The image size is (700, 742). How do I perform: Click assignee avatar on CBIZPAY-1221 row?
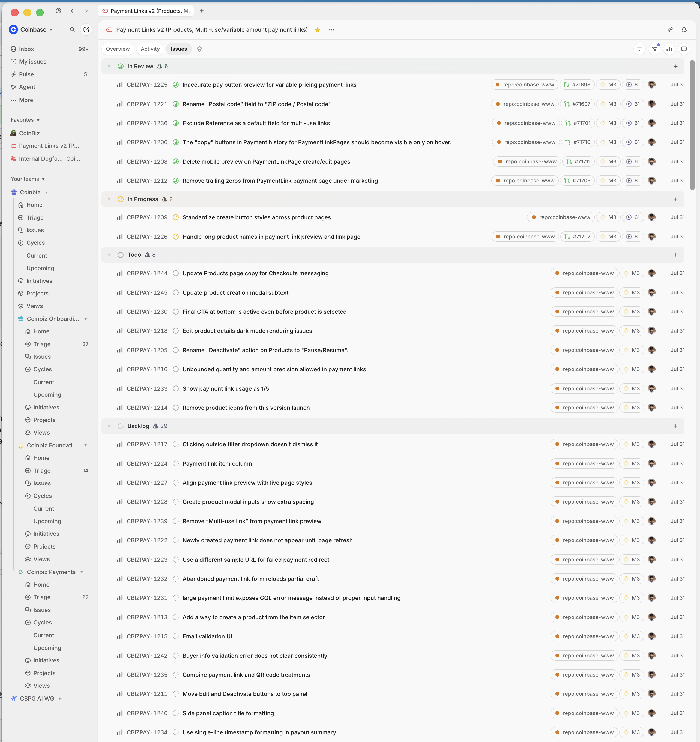click(x=651, y=104)
